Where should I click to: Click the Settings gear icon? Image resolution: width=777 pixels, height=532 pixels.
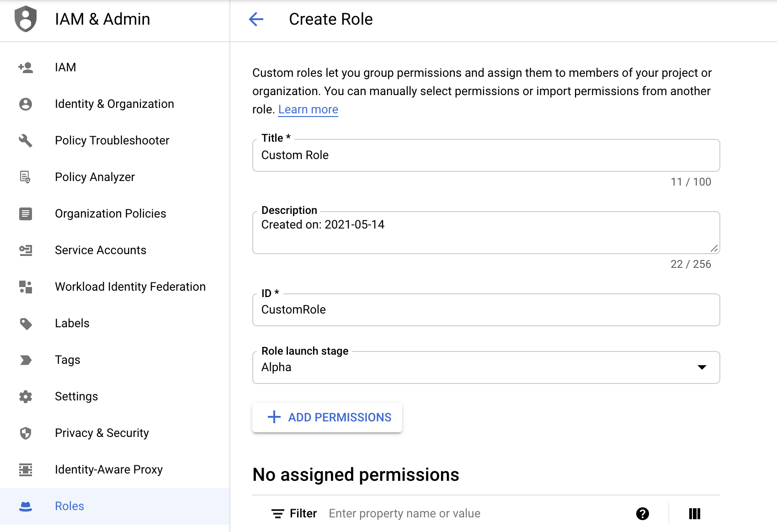click(26, 396)
